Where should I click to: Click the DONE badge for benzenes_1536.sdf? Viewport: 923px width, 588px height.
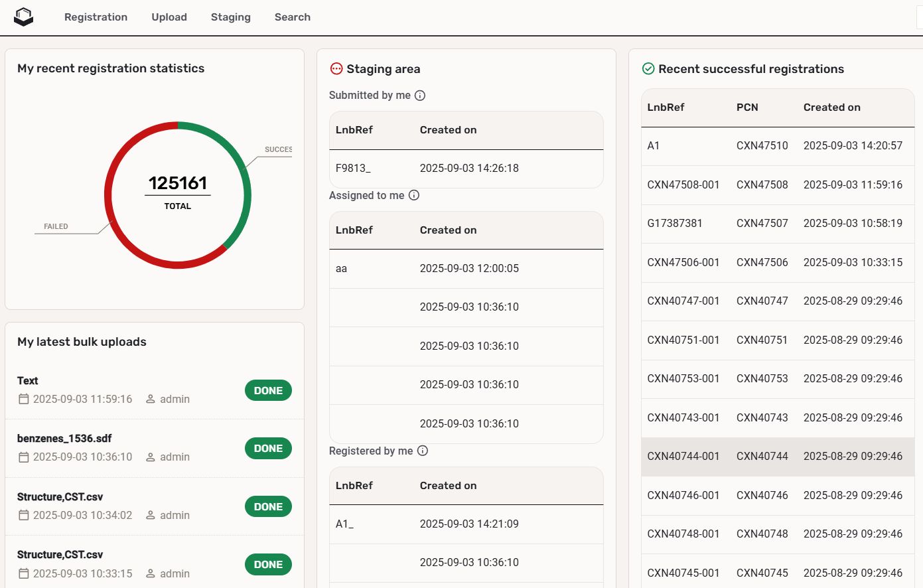click(268, 449)
